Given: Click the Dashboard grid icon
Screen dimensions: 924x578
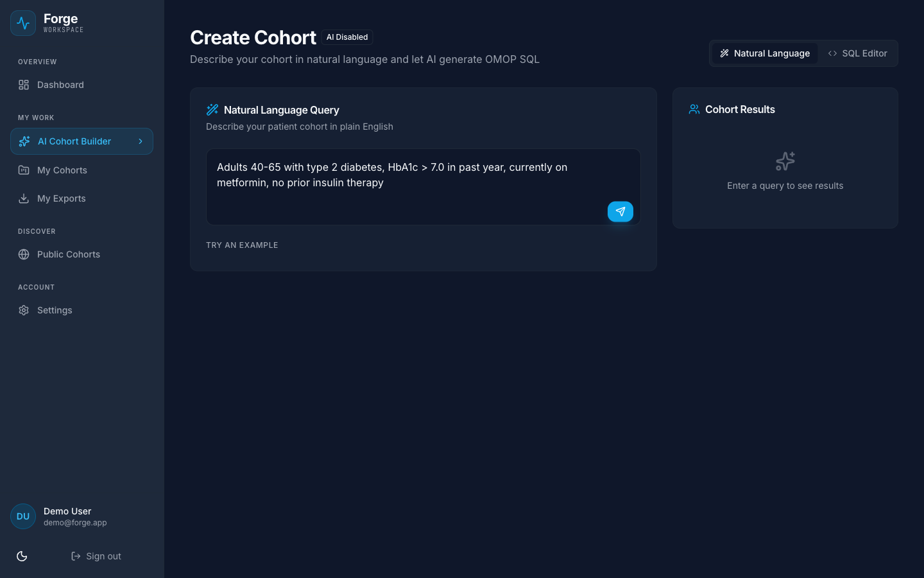Looking at the screenshot, I should click(24, 85).
